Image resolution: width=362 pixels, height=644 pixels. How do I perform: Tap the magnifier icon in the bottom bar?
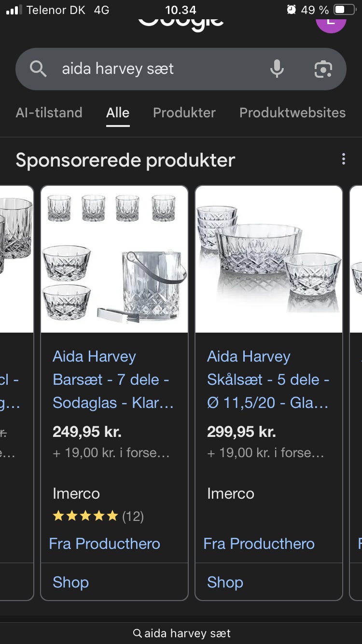tap(138, 633)
